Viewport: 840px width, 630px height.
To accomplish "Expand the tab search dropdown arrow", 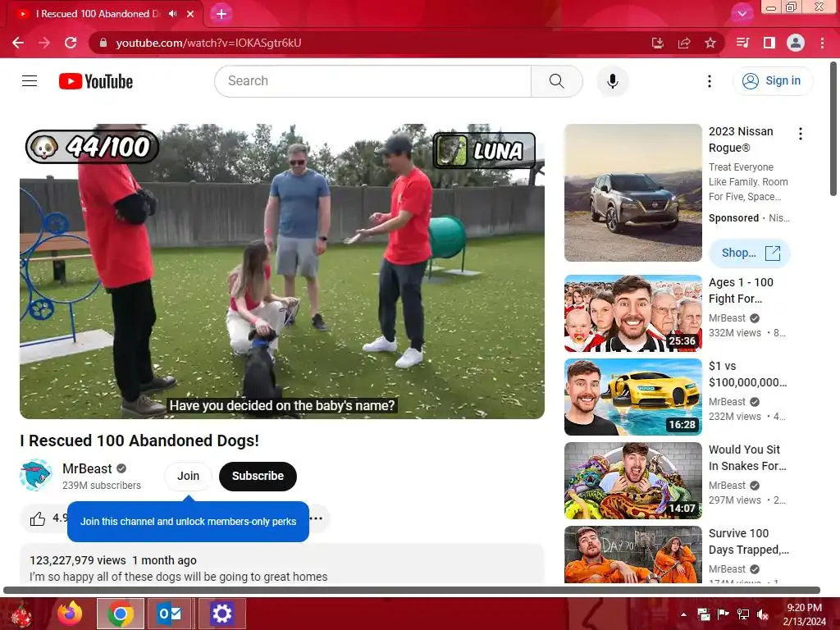I will click(x=742, y=14).
